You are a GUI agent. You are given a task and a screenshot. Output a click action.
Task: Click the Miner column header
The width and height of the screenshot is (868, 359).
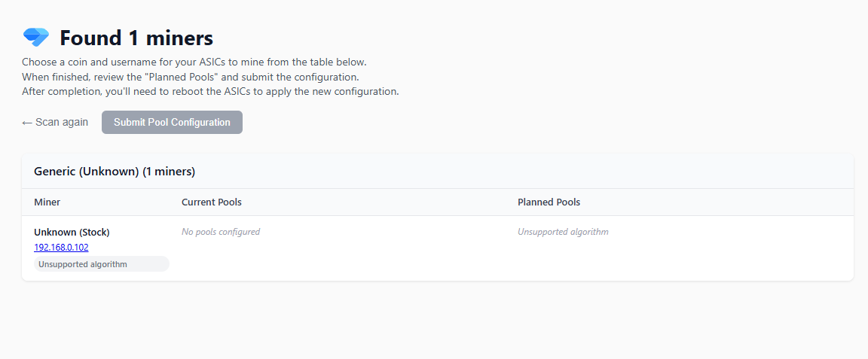[47, 202]
